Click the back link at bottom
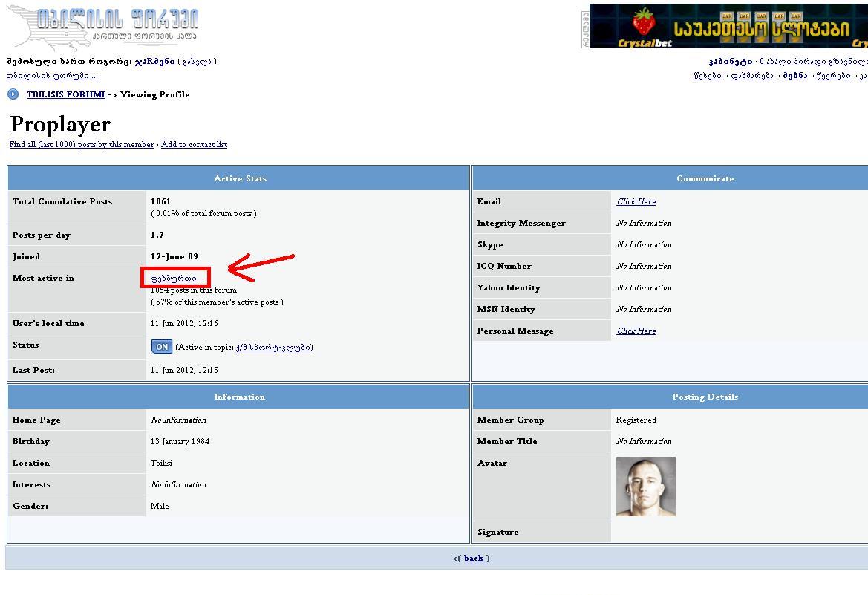The height and width of the screenshot is (595, 868). coord(473,558)
